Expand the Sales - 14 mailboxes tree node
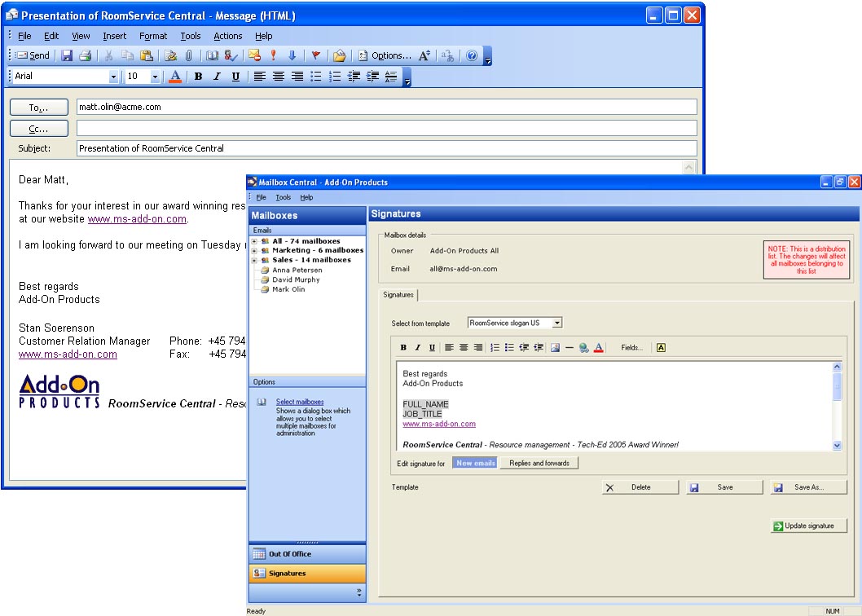862x616 pixels. (254, 260)
